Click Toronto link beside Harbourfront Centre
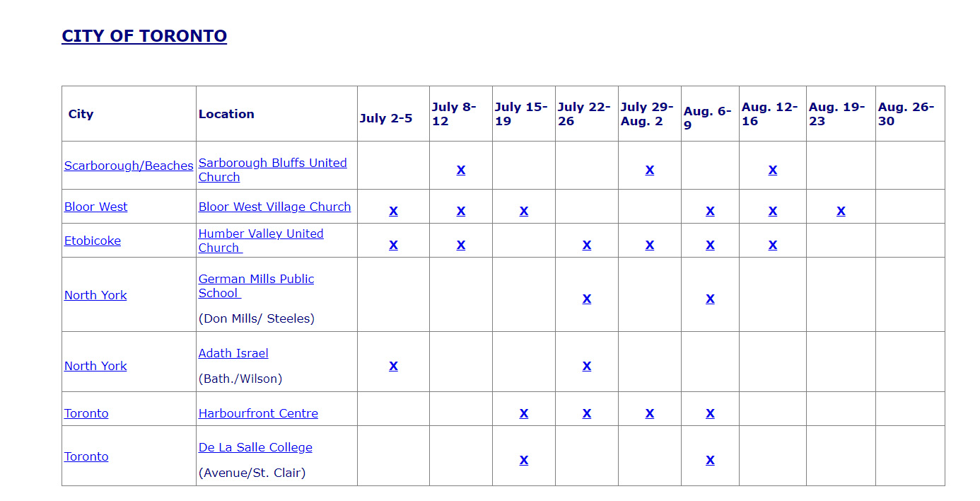The image size is (980, 501). [x=86, y=413]
